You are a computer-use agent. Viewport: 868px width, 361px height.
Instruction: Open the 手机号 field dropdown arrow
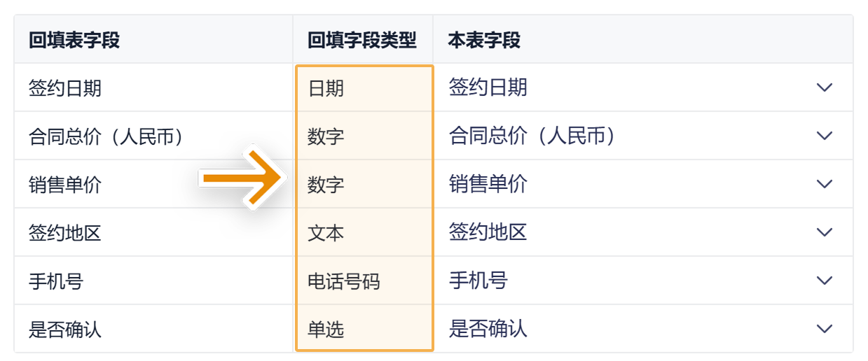pos(825,281)
